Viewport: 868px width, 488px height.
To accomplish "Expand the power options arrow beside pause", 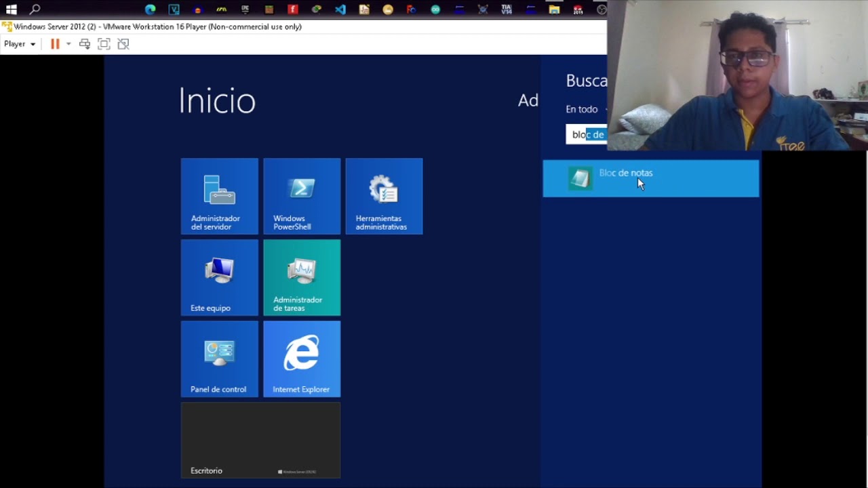I will click(x=68, y=44).
